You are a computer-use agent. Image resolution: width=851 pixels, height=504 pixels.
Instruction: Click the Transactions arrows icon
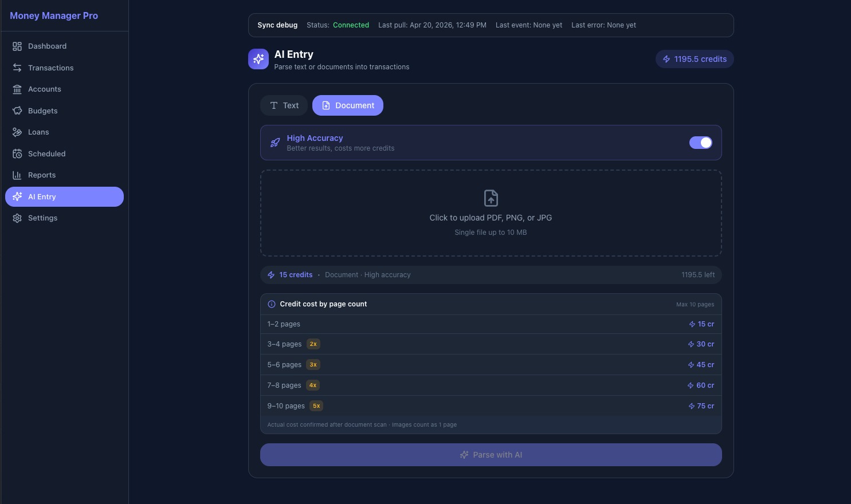[17, 68]
